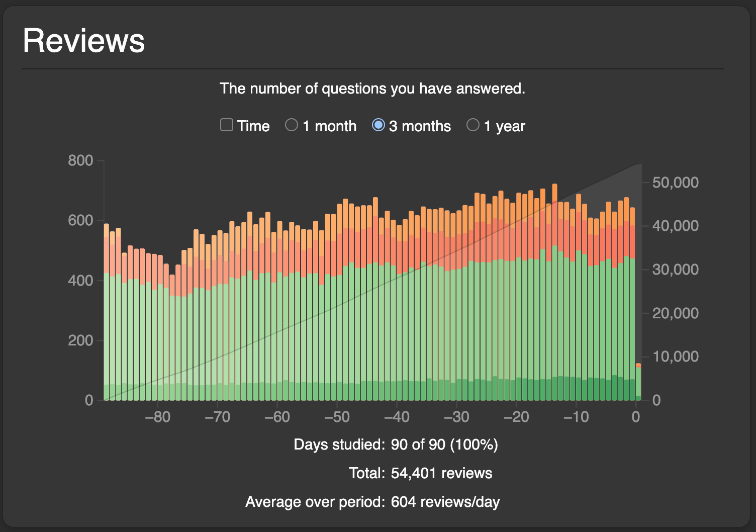
Task: Click the "Total:" label
Action: coord(367,473)
